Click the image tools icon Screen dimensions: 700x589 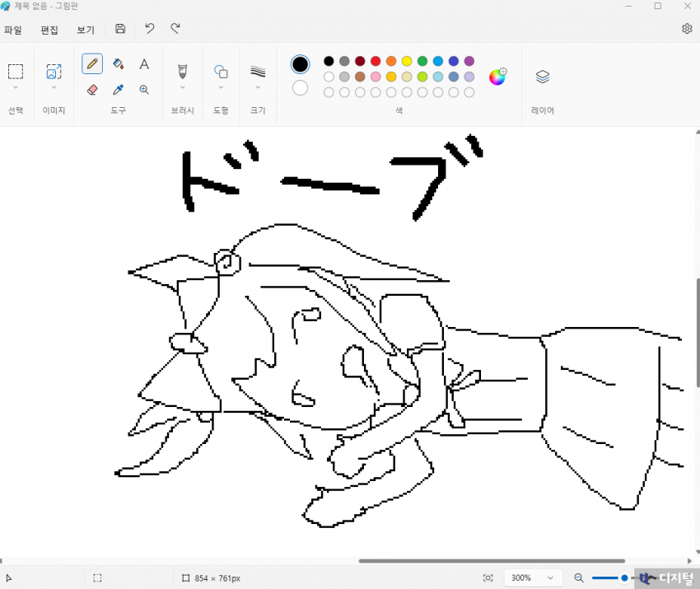(54, 72)
